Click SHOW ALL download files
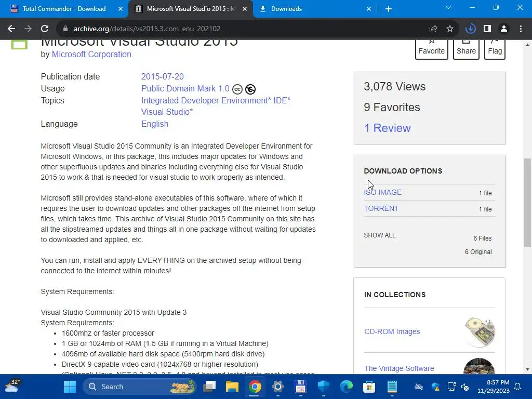 point(380,235)
